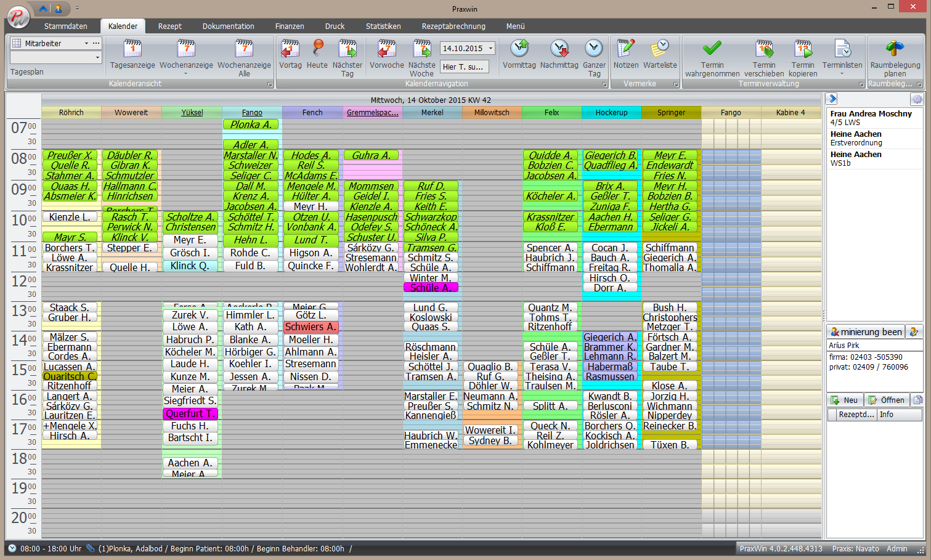Go to Nächster Tag

348,58
